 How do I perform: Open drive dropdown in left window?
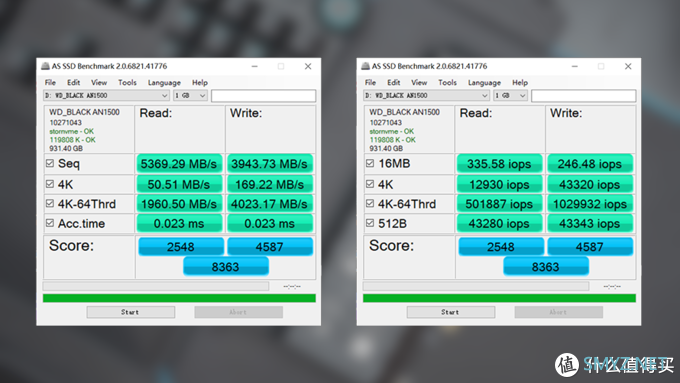(106, 95)
